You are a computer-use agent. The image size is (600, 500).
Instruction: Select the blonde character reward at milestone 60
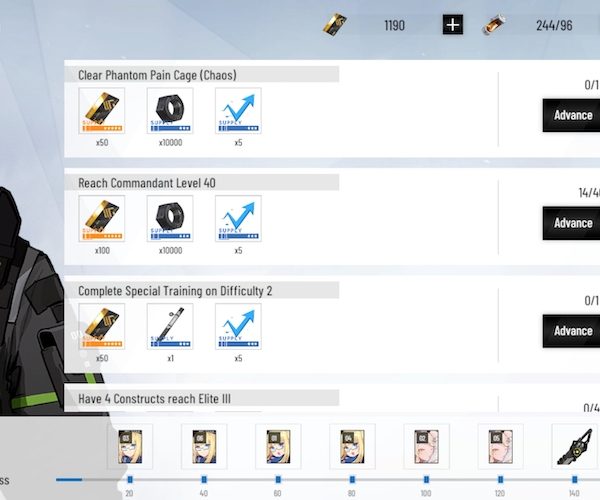pos(278,446)
